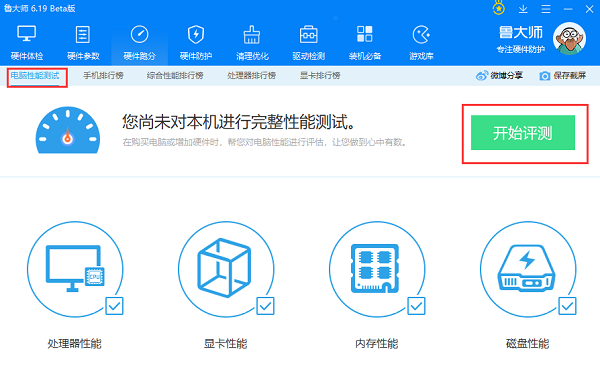Image resolution: width=600 pixels, height=390 pixels.
Task: Click the 磁盘性能 label
Action: (527, 343)
